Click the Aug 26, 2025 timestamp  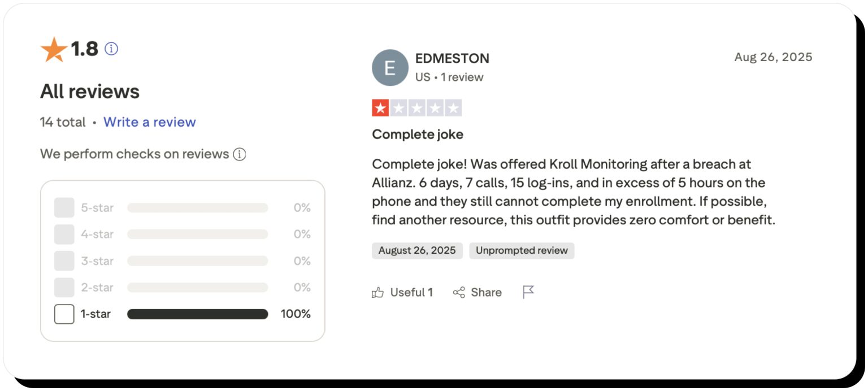(773, 57)
